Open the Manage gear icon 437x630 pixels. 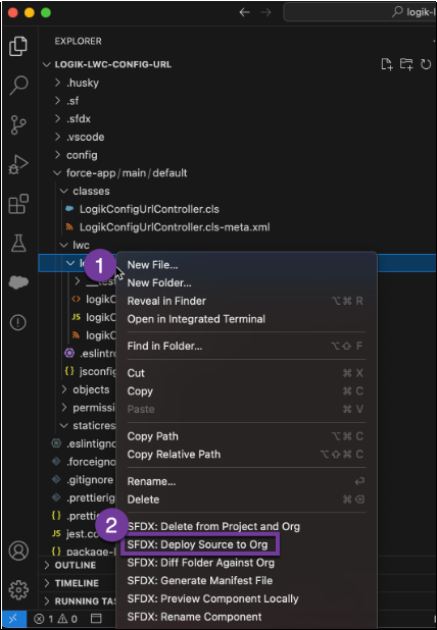coord(18,590)
